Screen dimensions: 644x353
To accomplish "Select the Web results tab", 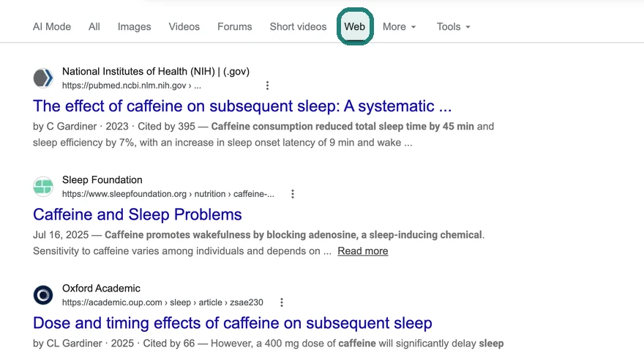I will (x=355, y=26).
